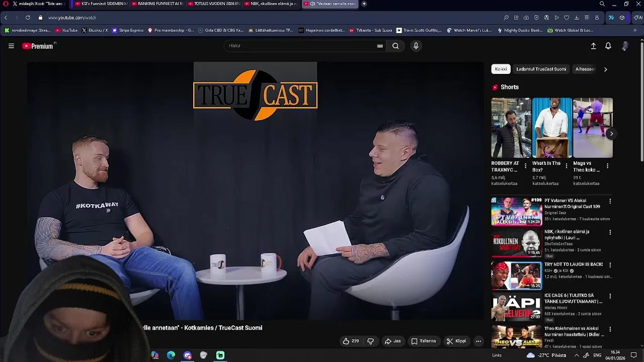
Task: Open options for ICE CAGE 6 video
Action: pyautogui.click(x=610, y=297)
